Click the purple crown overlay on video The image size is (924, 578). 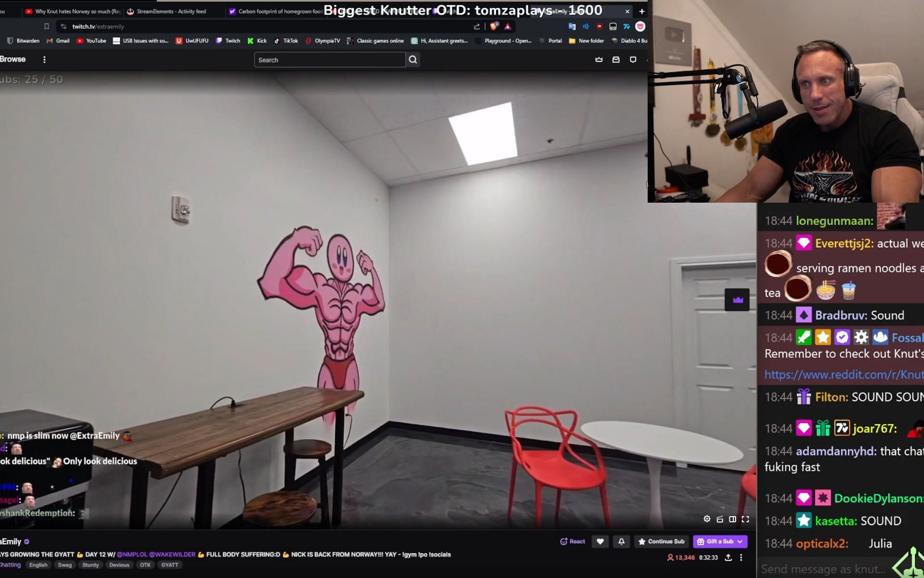[x=737, y=300]
